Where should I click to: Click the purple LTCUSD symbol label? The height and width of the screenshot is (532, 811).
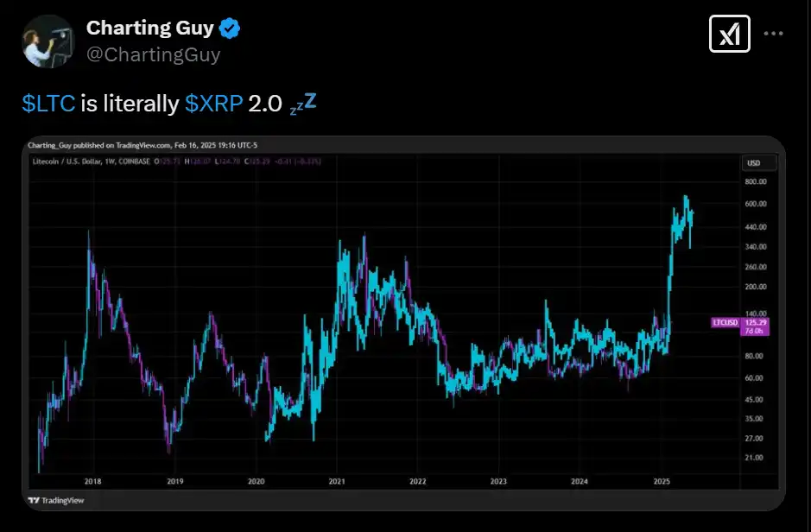coord(724,322)
